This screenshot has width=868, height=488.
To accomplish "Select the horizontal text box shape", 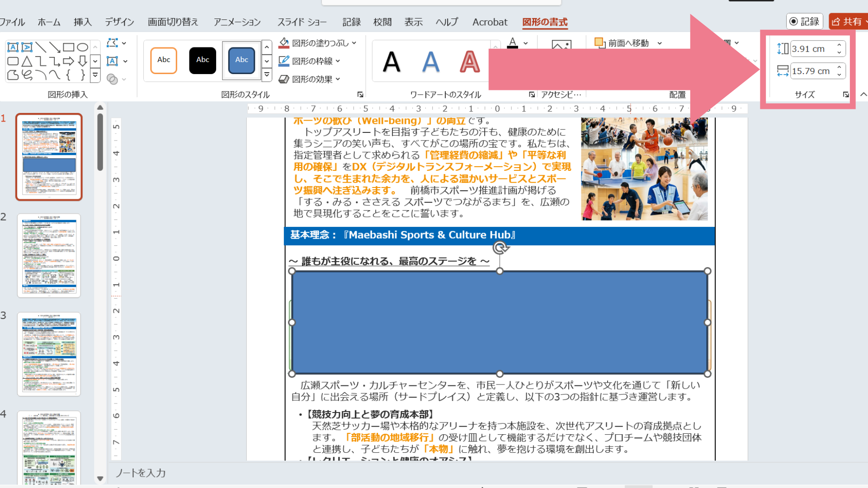I will point(13,47).
